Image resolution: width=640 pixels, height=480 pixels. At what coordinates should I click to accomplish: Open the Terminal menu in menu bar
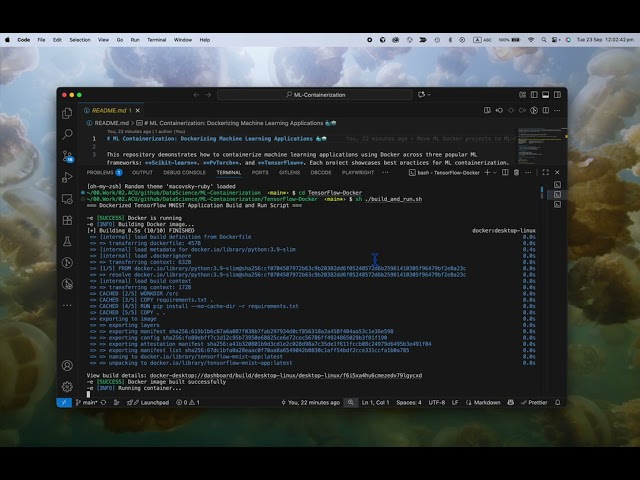pyautogui.click(x=157, y=40)
